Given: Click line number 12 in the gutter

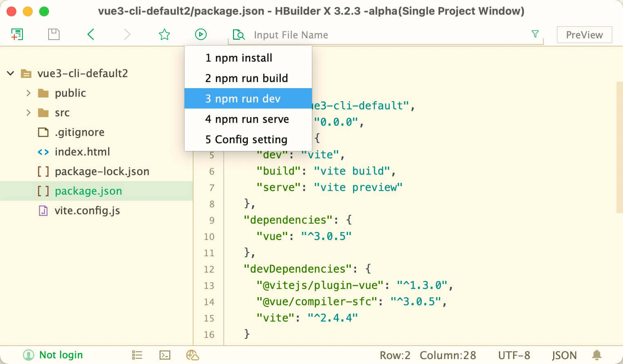Looking at the screenshot, I should pyautogui.click(x=209, y=269).
